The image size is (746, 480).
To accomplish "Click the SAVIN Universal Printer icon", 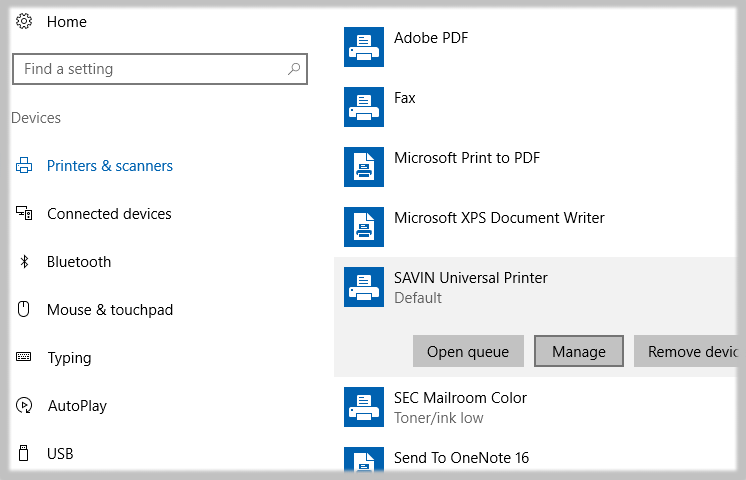I will point(364,287).
